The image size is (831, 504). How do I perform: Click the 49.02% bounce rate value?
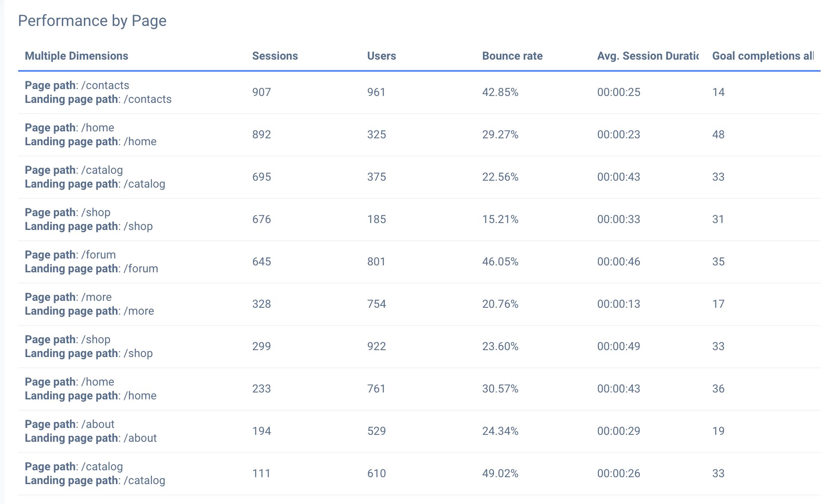[500, 473]
